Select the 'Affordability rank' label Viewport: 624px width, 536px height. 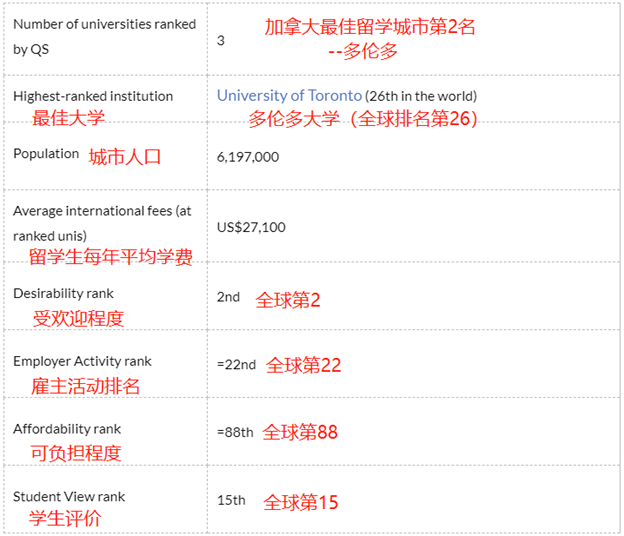67,429
